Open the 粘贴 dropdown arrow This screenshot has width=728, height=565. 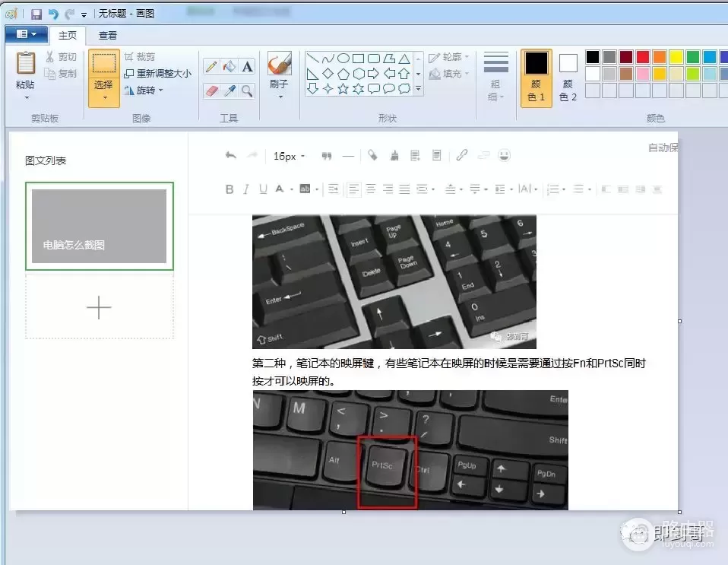pos(26,97)
